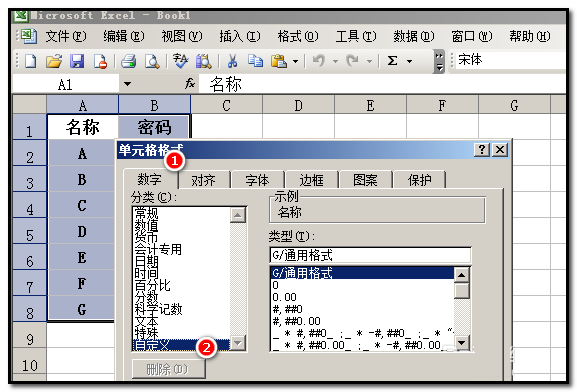
Task: Open the Undo history dropdown arrow
Action: (x=335, y=61)
